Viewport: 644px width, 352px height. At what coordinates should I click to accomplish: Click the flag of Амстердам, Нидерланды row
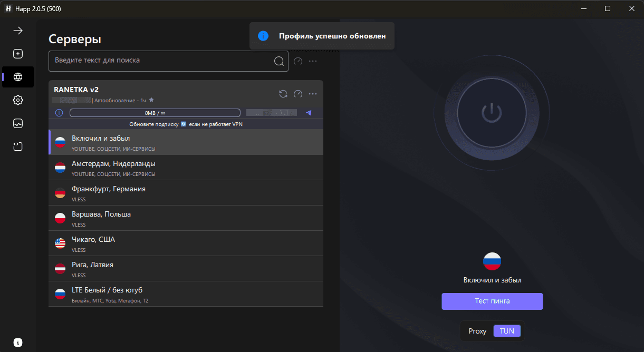60,168
